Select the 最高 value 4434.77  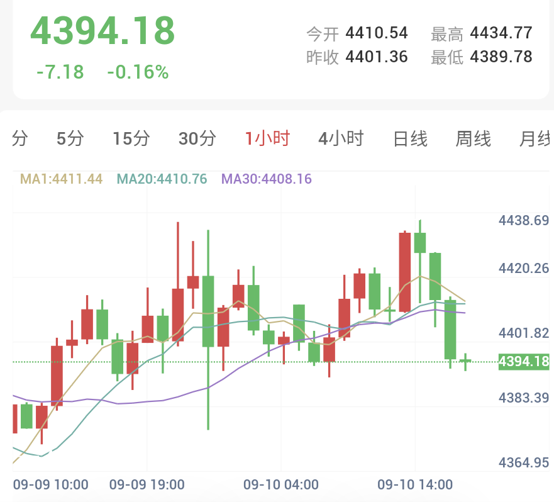pos(501,33)
